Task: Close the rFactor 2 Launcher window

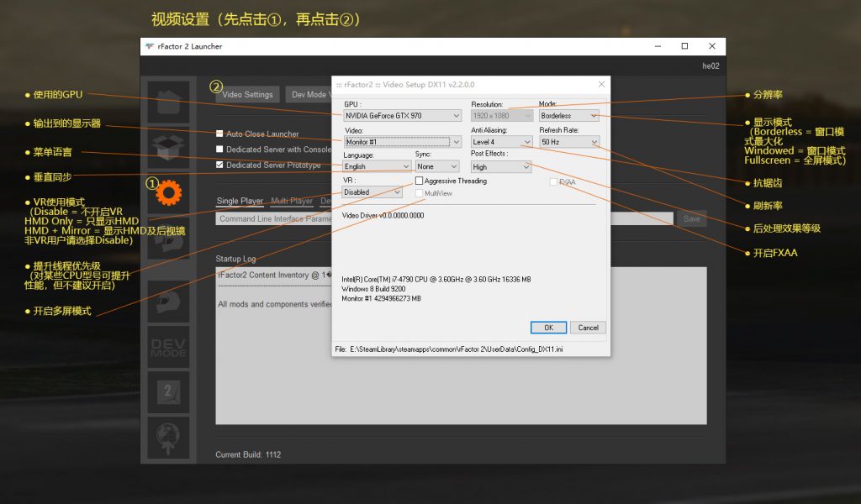Action: tap(712, 46)
